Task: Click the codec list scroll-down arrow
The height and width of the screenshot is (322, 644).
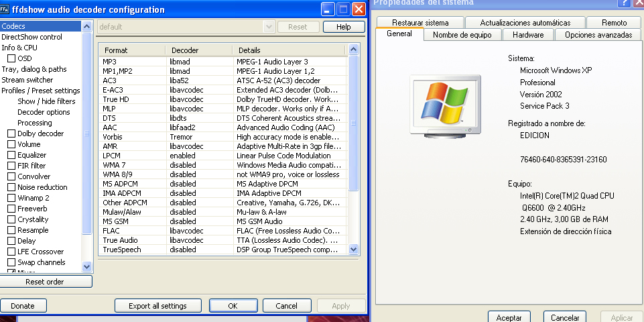Action: (x=353, y=249)
